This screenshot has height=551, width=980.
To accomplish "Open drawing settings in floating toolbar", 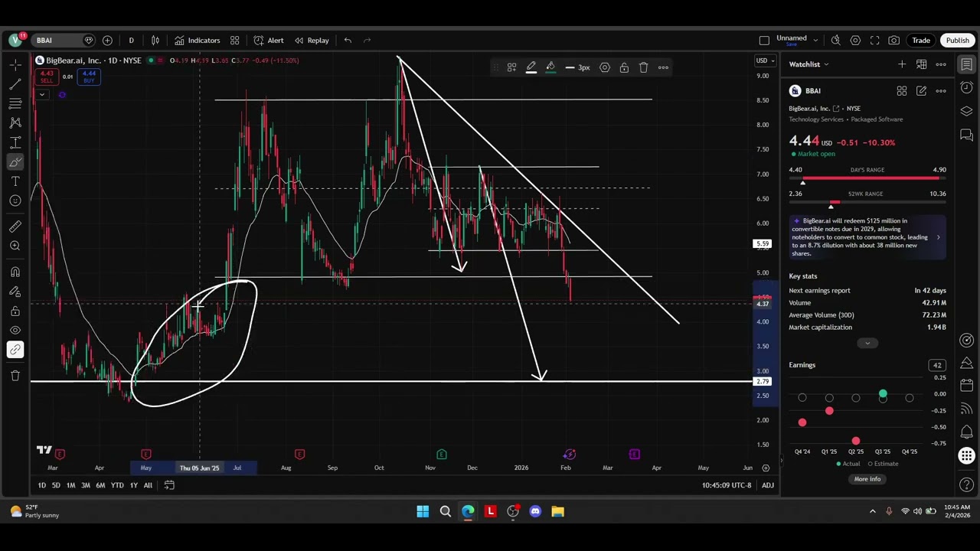I will point(605,67).
